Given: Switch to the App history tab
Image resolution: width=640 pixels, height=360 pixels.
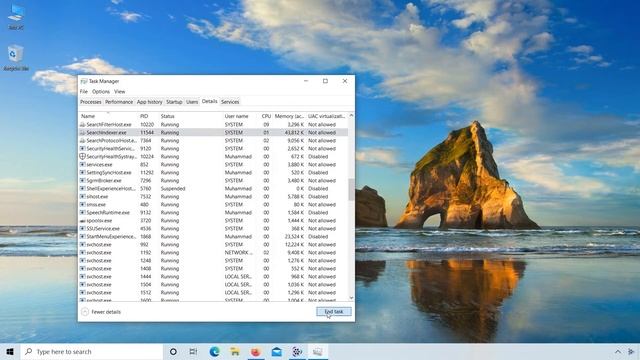Looking at the screenshot, I should 149,102.
